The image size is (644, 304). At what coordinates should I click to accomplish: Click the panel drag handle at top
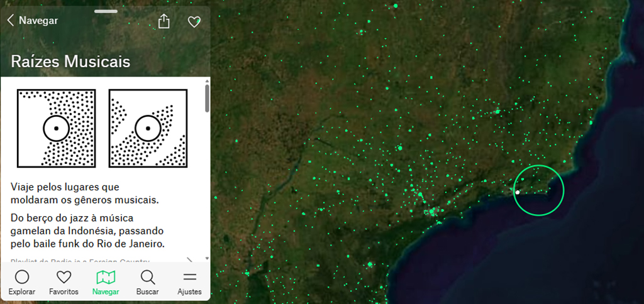point(105,11)
